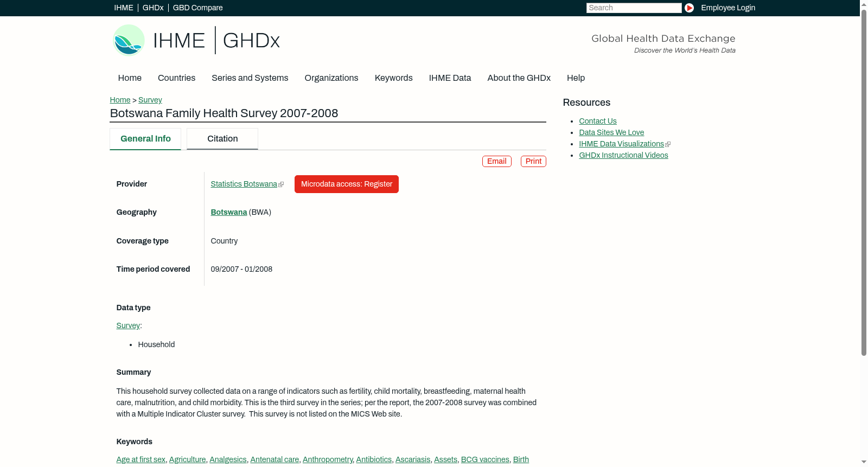Select the General Info tab

pos(145,139)
